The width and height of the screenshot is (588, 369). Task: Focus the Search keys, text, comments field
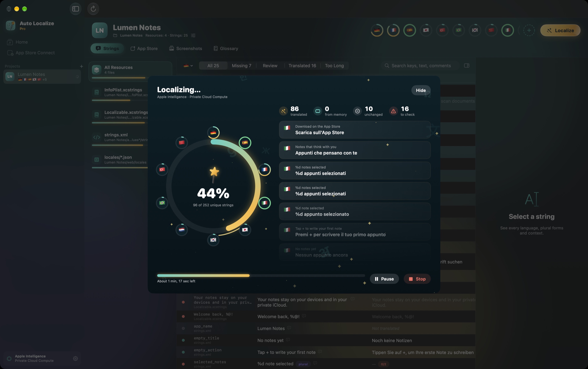click(420, 66)
